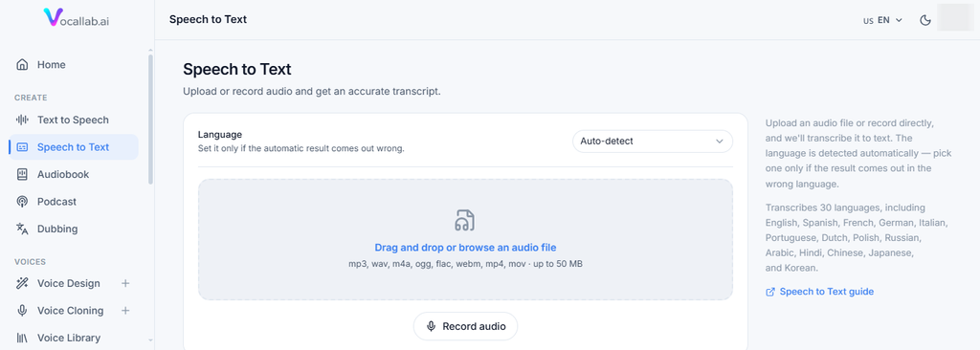
Task: Open the Audiobook section
Action: point(74,174)
